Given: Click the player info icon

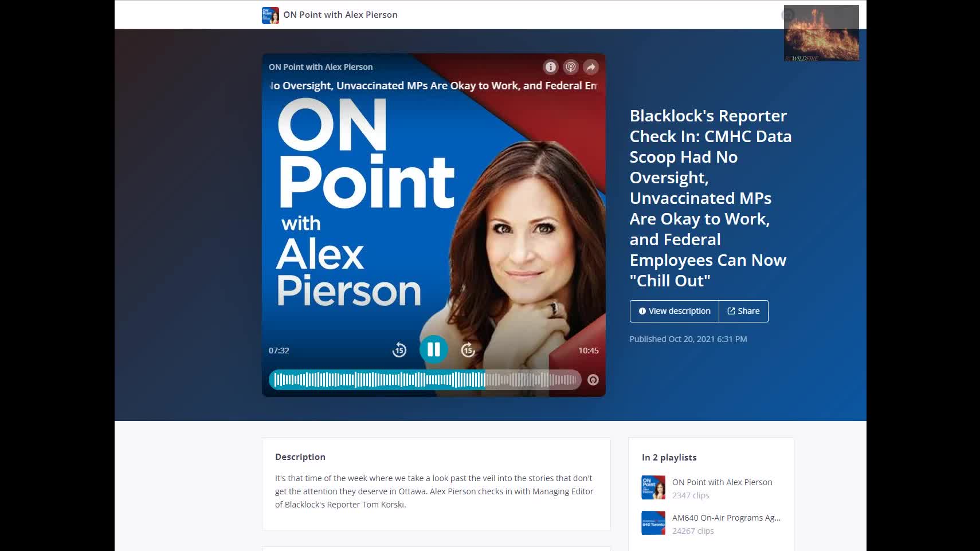Looking at the screenshot, I should pyautogui.click(x=550, y=67).
